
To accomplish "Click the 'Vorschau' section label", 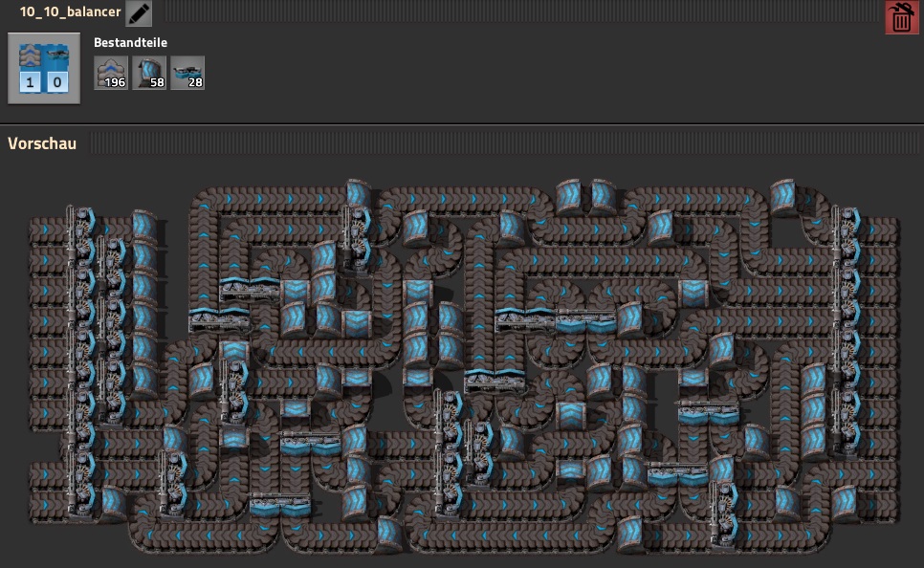I will (42, 143).
